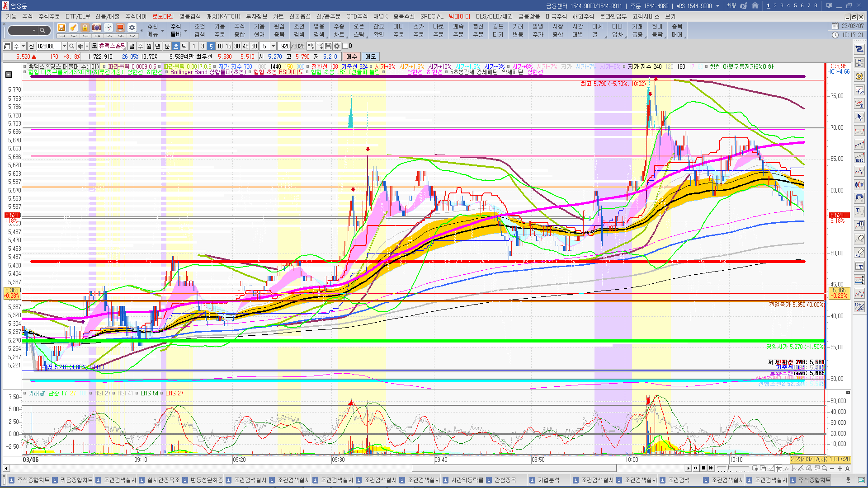Click the plus enlarge chart icon
This screenshot has height=488, width=868.
coord(840,468)
